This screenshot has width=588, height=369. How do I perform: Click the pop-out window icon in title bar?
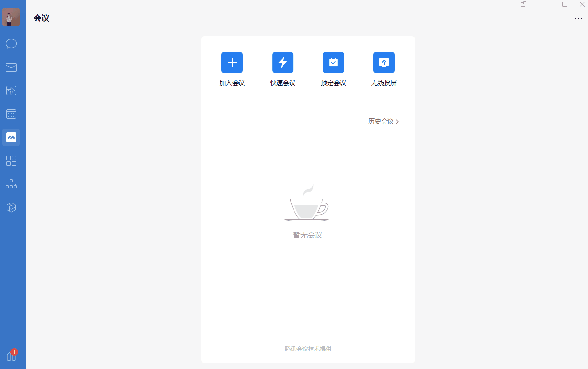(524, 4)
